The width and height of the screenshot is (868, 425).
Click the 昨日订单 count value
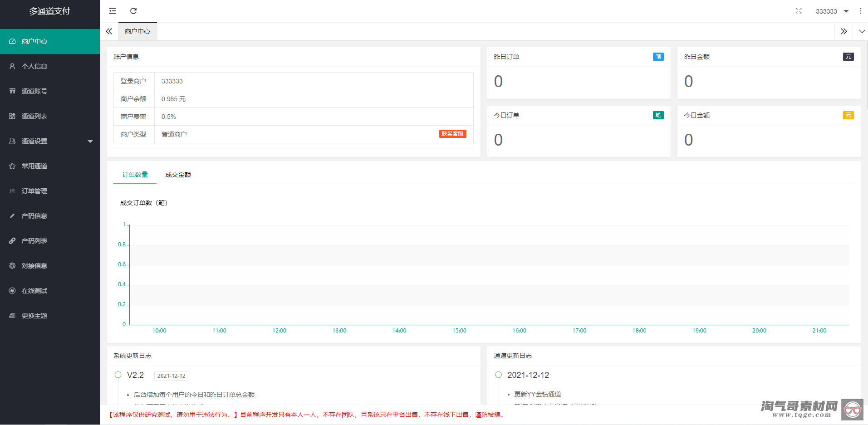pyautogui.click(x=498, y=82)
